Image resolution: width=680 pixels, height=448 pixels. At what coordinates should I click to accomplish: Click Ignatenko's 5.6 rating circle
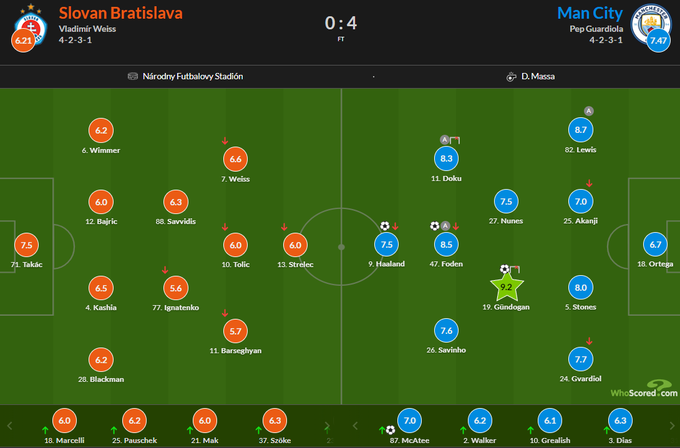click(177, 287)
